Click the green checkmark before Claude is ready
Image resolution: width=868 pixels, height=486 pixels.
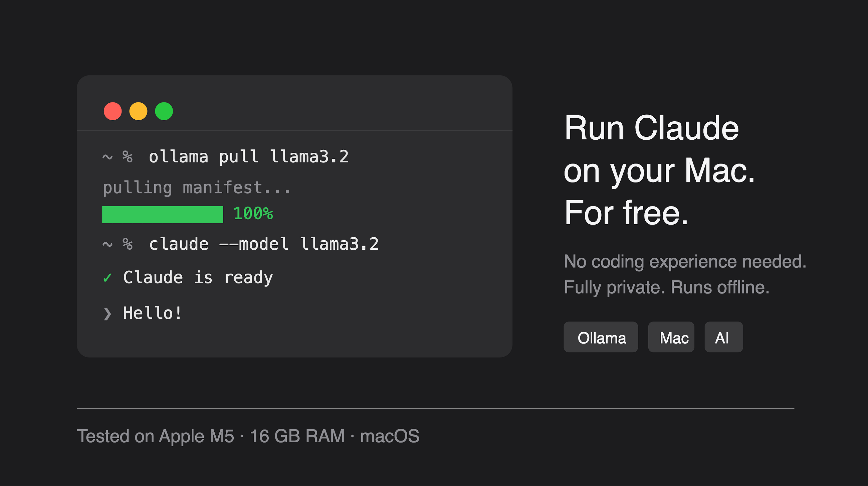click(107, 277)
